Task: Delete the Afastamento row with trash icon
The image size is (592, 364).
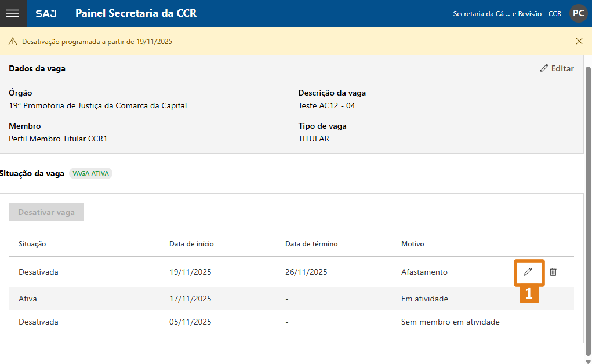Action: [x=553, y=272]
